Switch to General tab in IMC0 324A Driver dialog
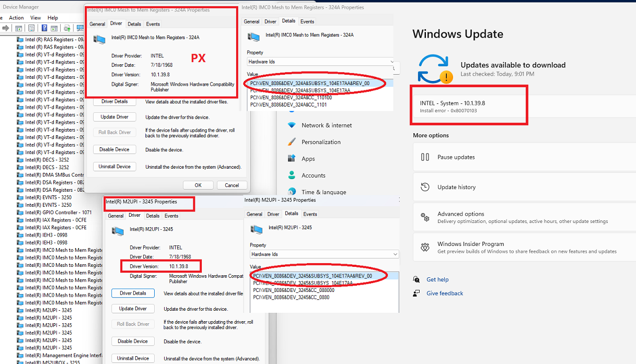Screen dimensions: 636x364 97,24
